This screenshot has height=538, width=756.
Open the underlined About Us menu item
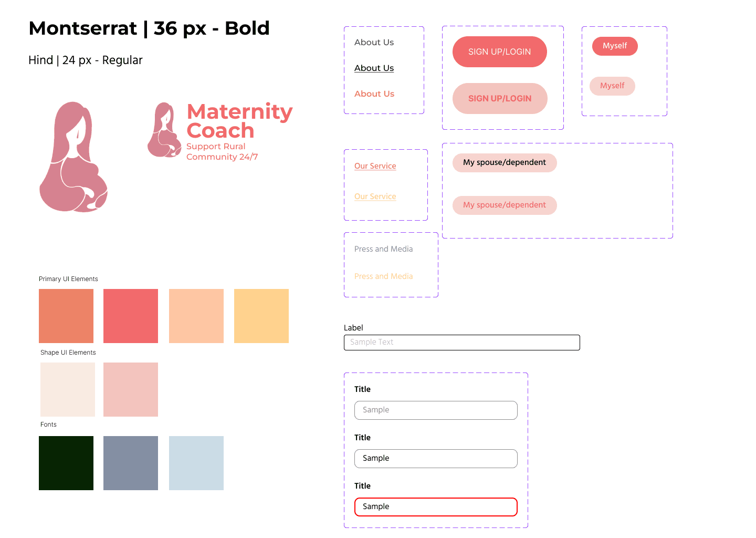374,68
